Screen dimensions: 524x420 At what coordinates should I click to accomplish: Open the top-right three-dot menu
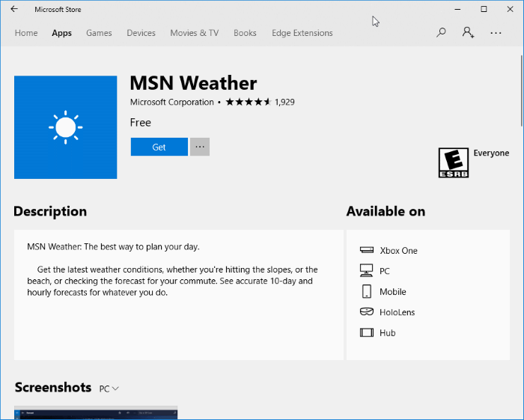496,33
